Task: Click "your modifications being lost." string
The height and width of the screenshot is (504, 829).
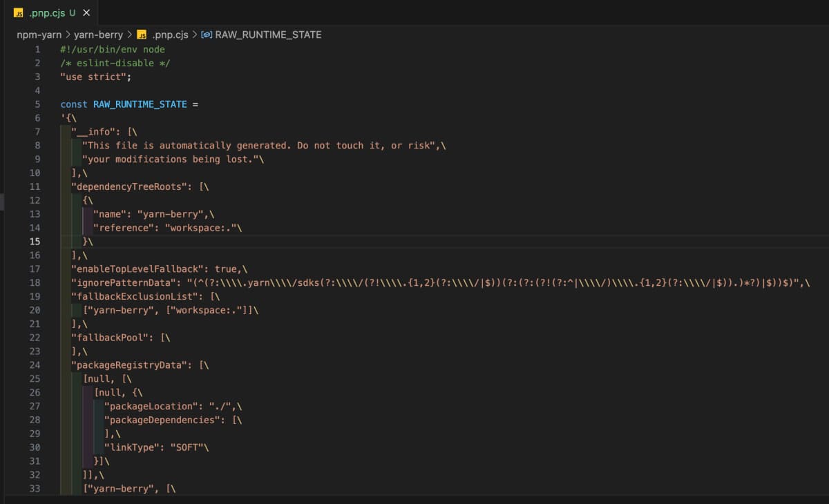Action: click(171, 159)
